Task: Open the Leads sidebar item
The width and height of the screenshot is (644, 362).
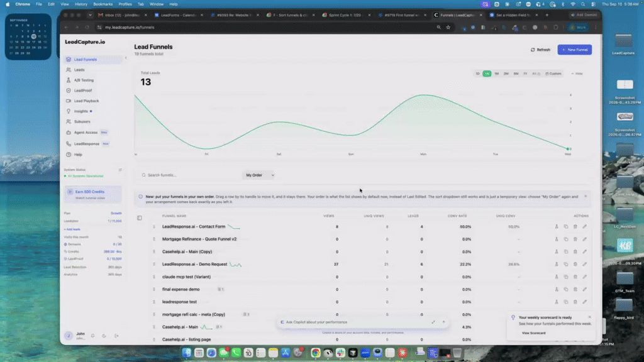Action: [93, 70]
